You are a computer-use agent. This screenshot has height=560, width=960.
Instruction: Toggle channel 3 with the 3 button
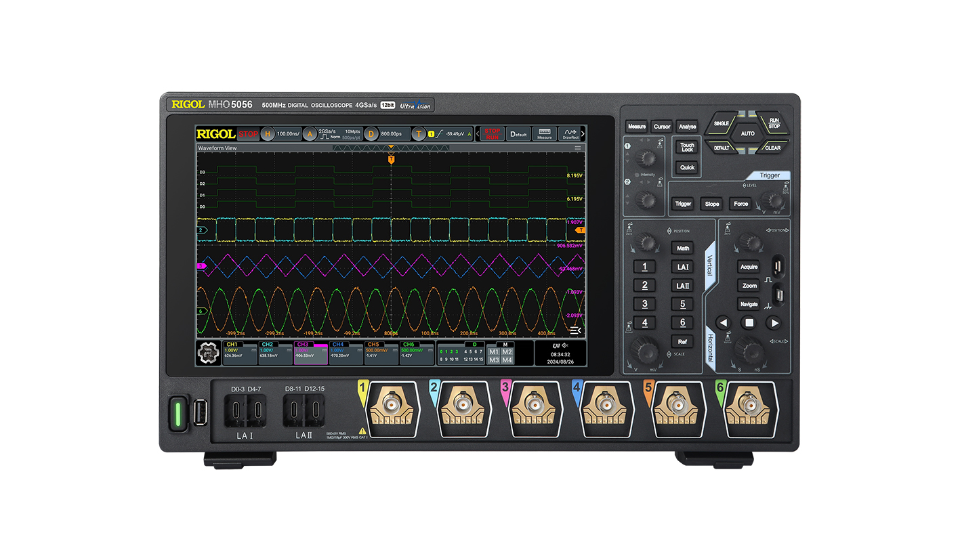point(644,305)
